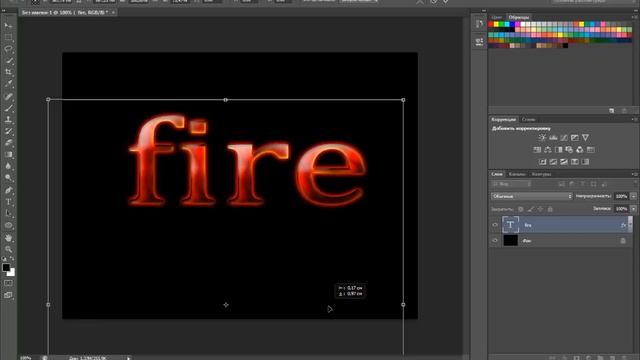Add an Invert adjustment
640x360 pixels.
(x=542, y=162)
